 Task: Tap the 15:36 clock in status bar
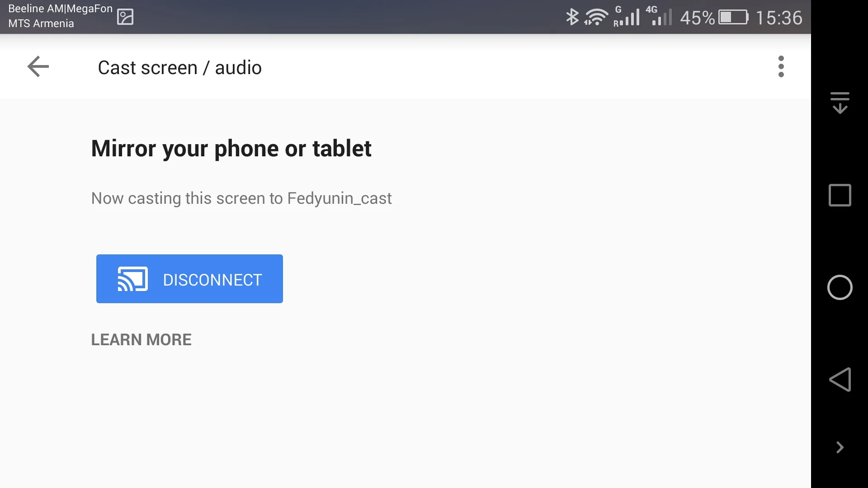(x=779, y=18)
